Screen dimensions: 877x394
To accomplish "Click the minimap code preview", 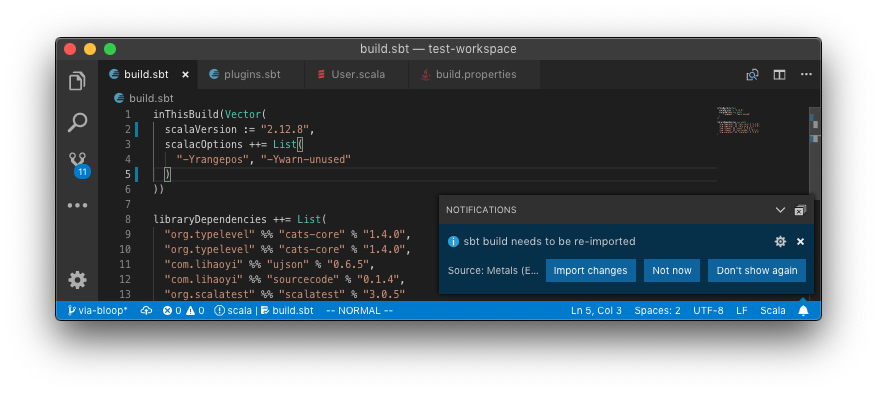I will tap(738, 120).
